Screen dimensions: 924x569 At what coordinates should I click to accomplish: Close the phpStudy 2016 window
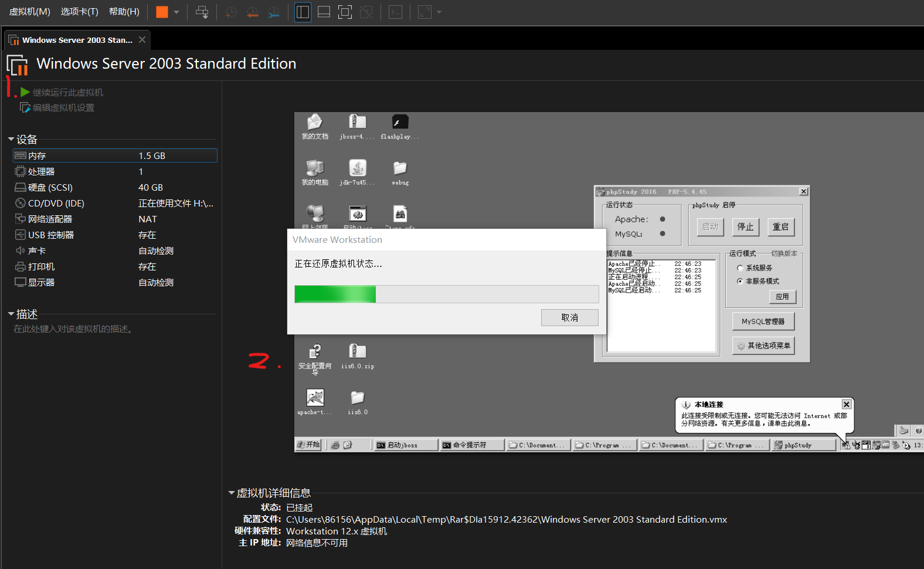pos(803,192)
